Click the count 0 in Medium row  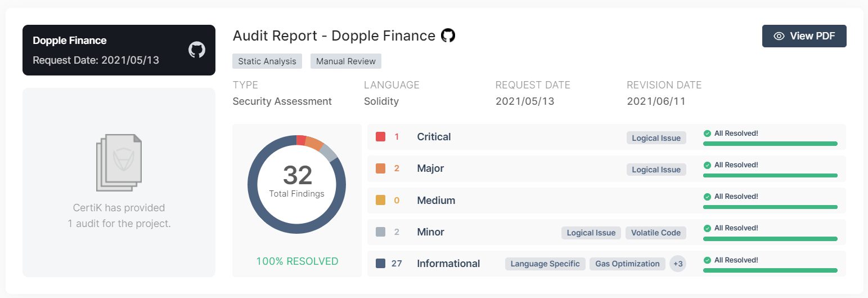click(397, 200)
